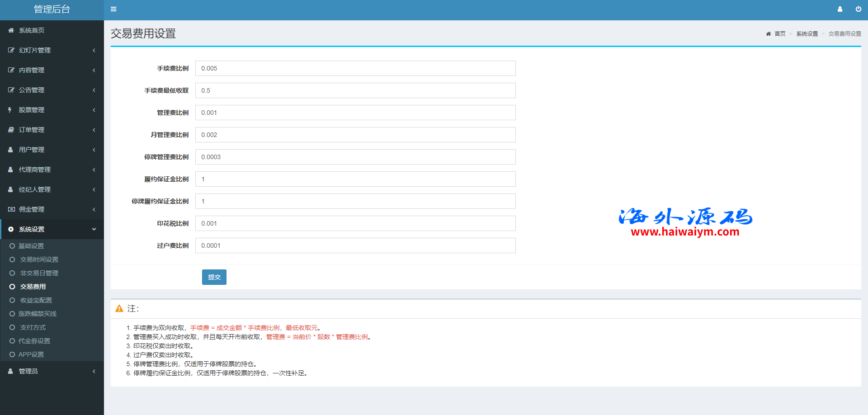Select the 交易时间设置 submenu option
868x415 pixels.
39,259
